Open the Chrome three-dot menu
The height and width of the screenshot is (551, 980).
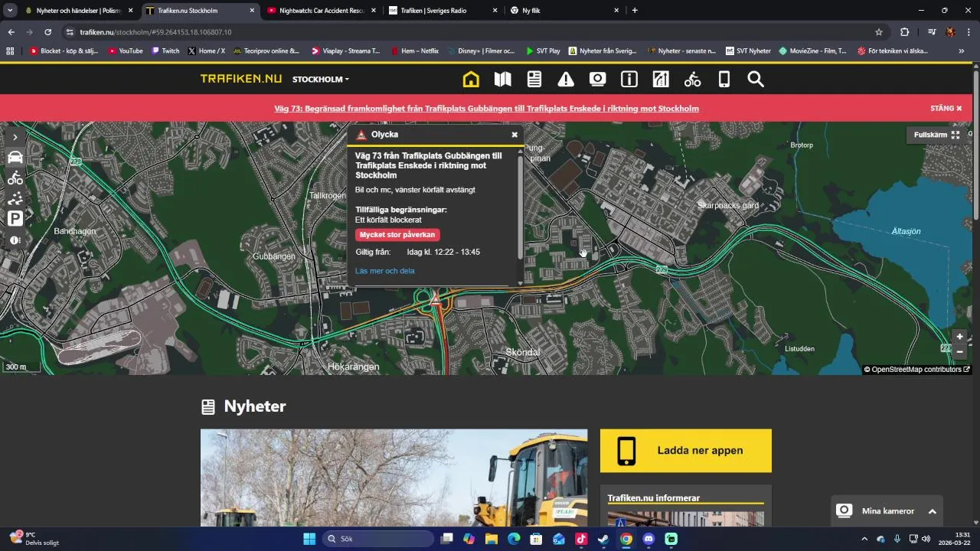[969, 32]
